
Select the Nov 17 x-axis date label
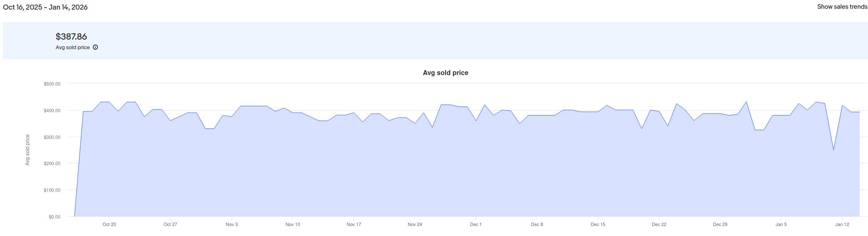tap(354, 224)
